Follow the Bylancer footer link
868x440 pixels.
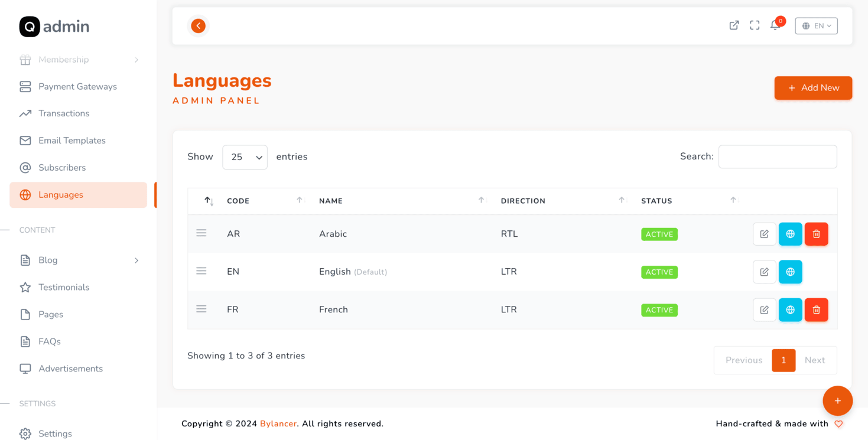[x=278, y=423]
